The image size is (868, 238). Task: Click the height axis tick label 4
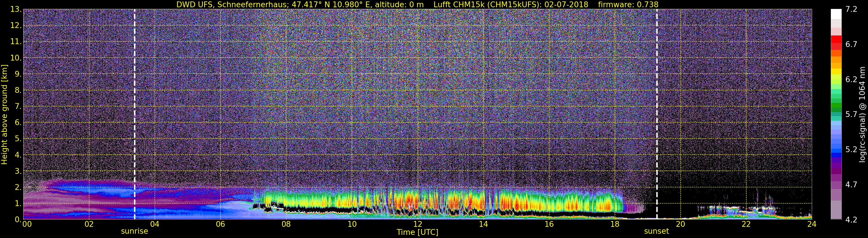tap(18, 155)
